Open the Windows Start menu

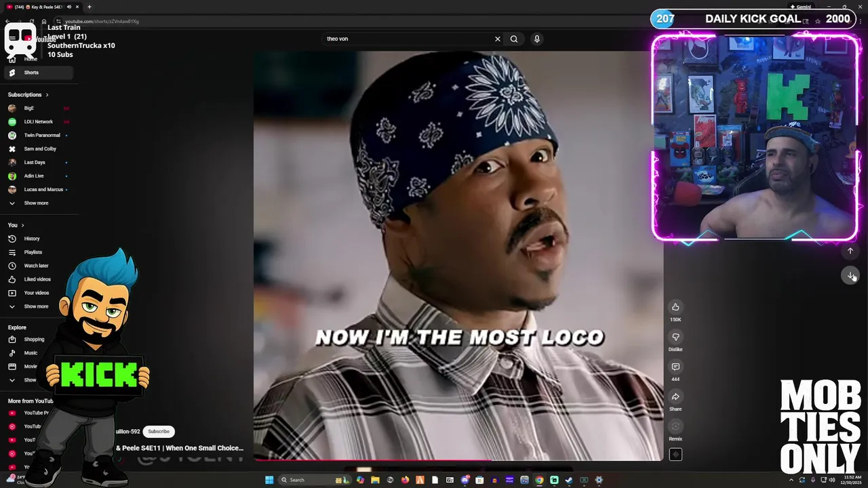pyautogui.click(x=269, y=480)
